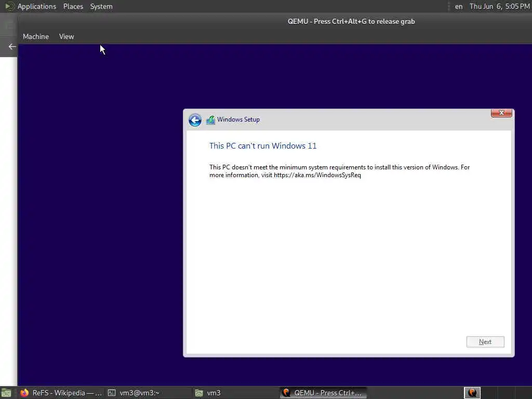Screen dimensions: 532x399
Task: Click the Next button in Windows Setup
Action: pyautogui.click(x=485, y=342)
